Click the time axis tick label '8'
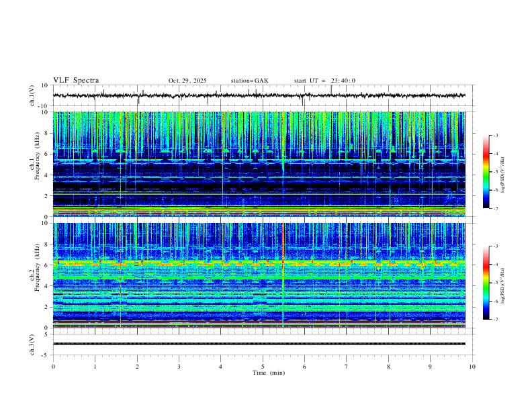This screenshot has width=532, height=411. point(388,367)
